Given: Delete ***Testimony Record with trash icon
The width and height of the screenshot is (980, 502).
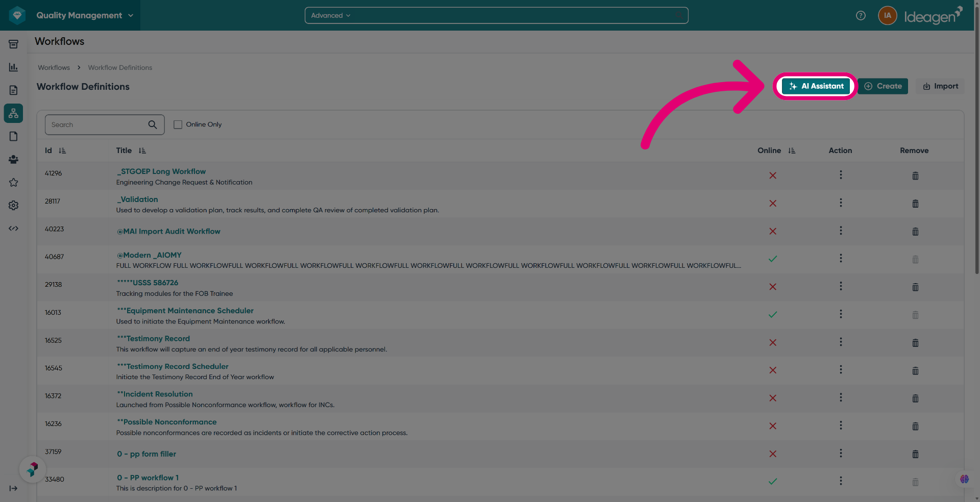Looking at the screenshot, I should (x=915, y=343).
